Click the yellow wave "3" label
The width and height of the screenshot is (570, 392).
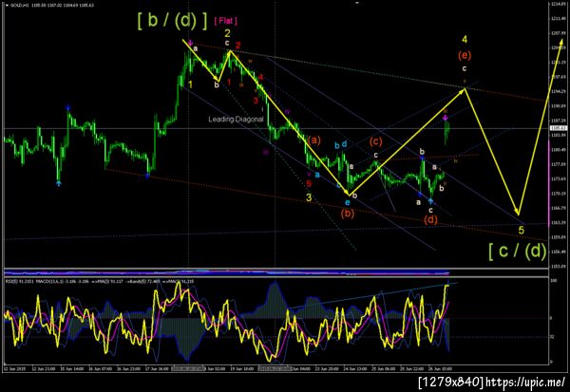click(309, 197)
